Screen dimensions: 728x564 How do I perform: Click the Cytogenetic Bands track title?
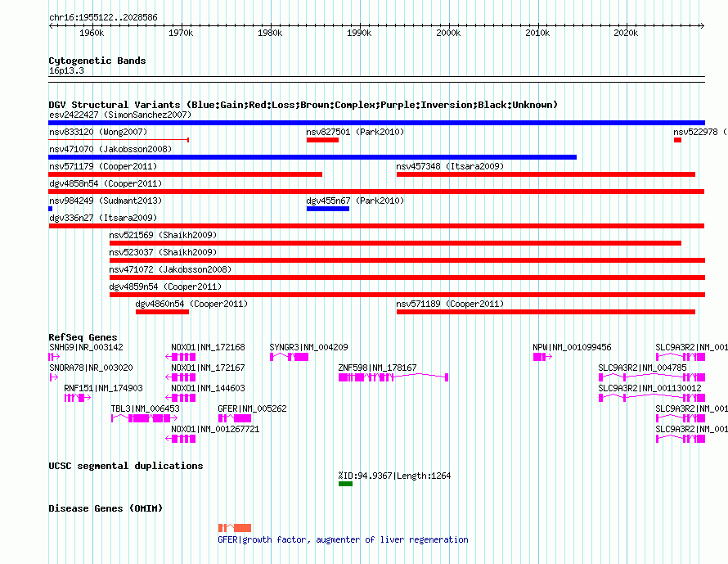click(x=97, y=61)
